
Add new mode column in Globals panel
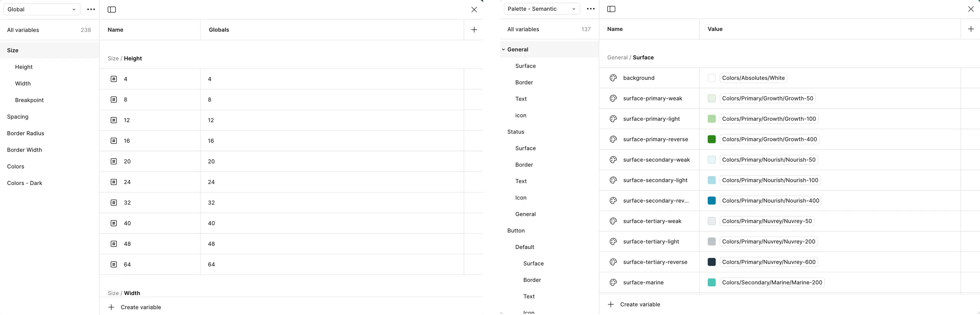(x=474, y=30)
